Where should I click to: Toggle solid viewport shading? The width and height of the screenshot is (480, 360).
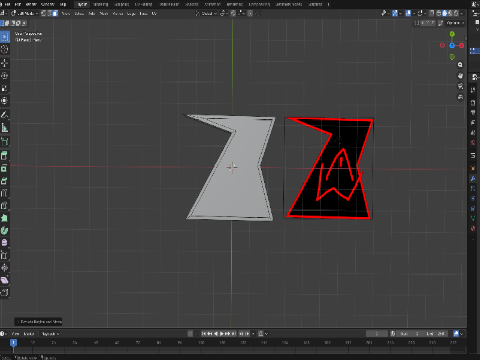click(445, 13)
